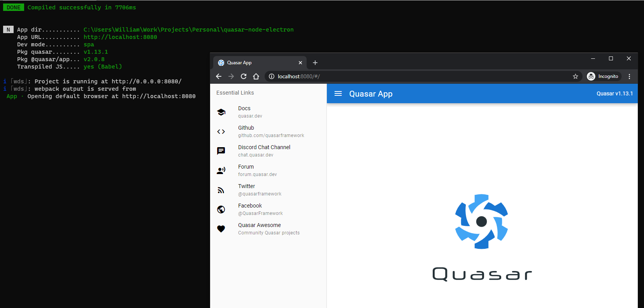
Task: Open the Twitter link
Action: tap(268, 190)
